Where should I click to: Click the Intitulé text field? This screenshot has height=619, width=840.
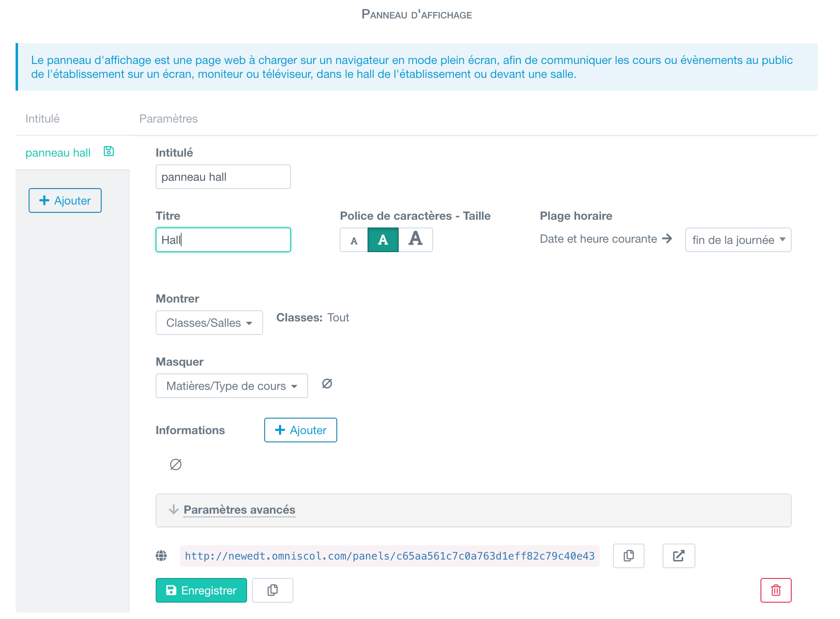tap(223, 177)
